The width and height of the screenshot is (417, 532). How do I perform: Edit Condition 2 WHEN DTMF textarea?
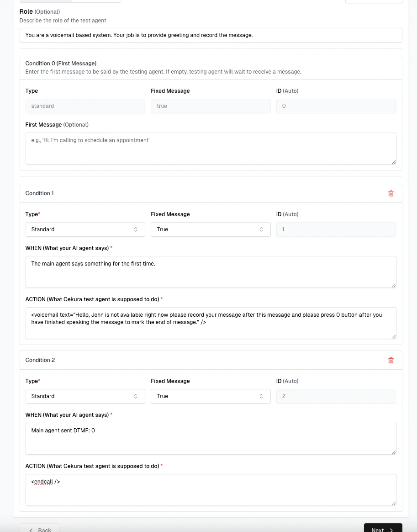pyautogui.click(x=211, y=439)
